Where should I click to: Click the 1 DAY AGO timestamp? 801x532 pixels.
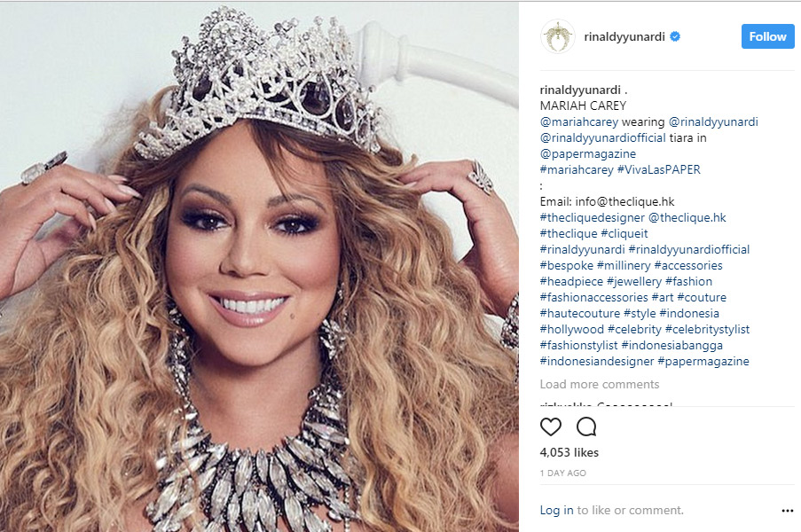click(x=563, y=473)
